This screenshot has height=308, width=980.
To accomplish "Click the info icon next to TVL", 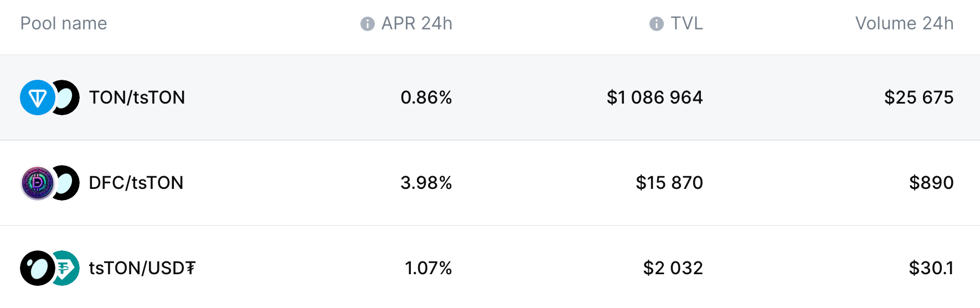I will [656, 24].
